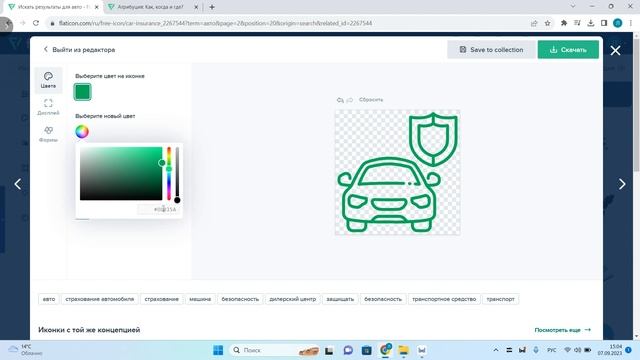Switch РУС input language indicator
Screen dimensions: 640x360
pos(552,350)
